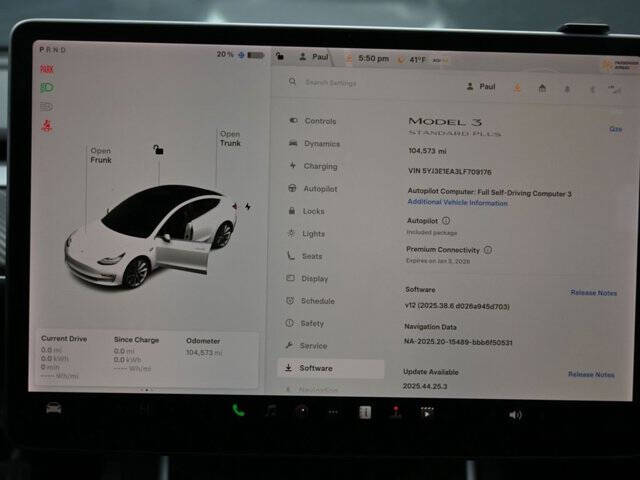Image resolution: width=640 pixels, height=480 pixels.
Task: Tap the car controls icon in bottom bar
Action: point(53,408)
